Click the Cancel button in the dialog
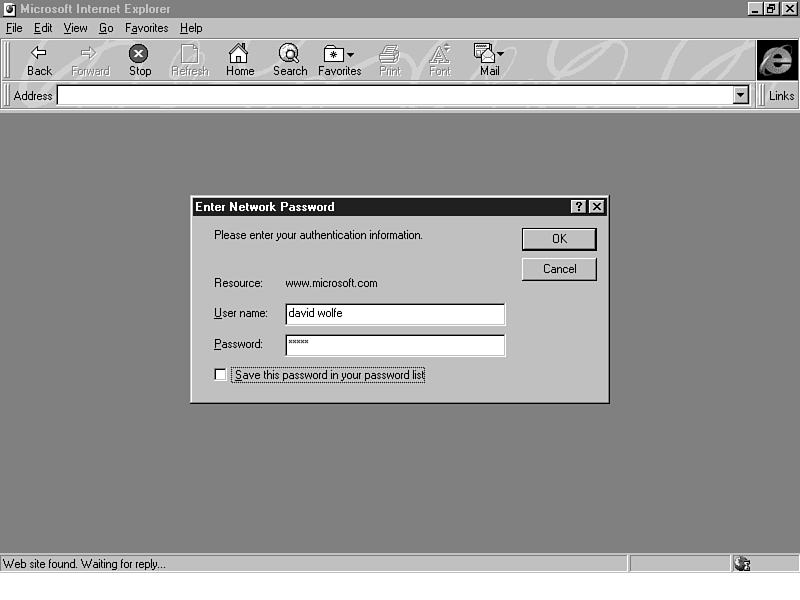 click(x=559, y=269)
